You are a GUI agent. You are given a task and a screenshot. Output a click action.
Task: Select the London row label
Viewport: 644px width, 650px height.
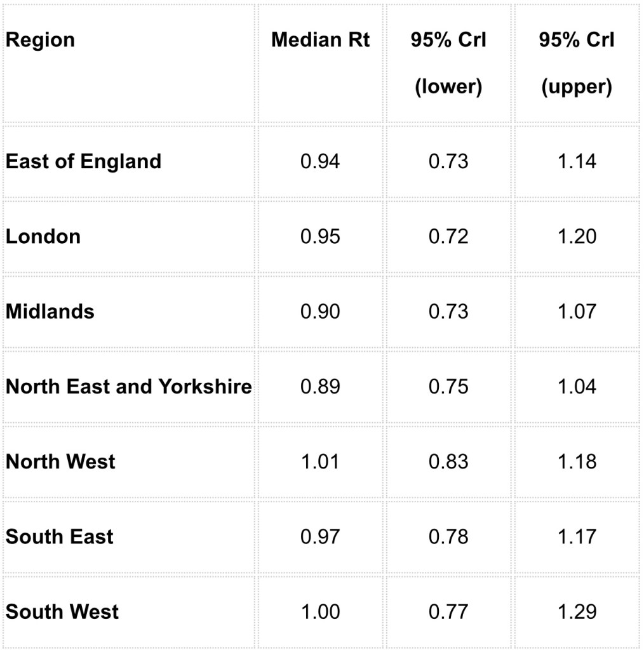click(43, 236)
